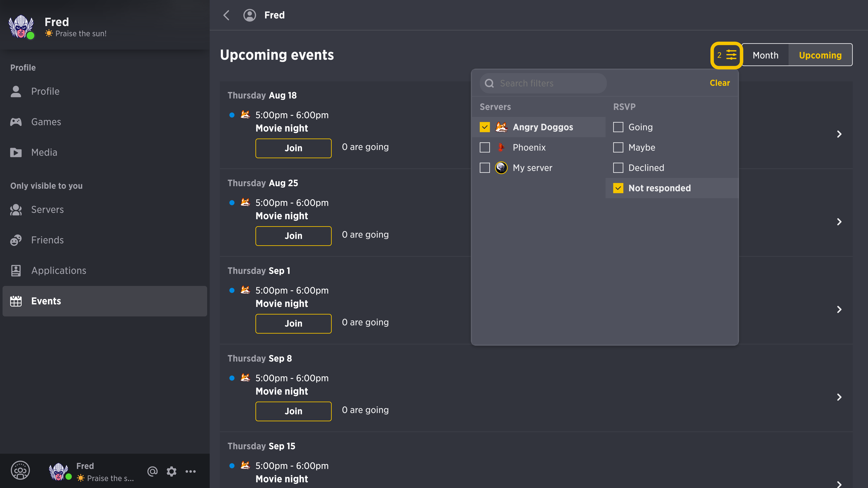Expand the Aug 18 Movie night event

click(x=839, y=134)
